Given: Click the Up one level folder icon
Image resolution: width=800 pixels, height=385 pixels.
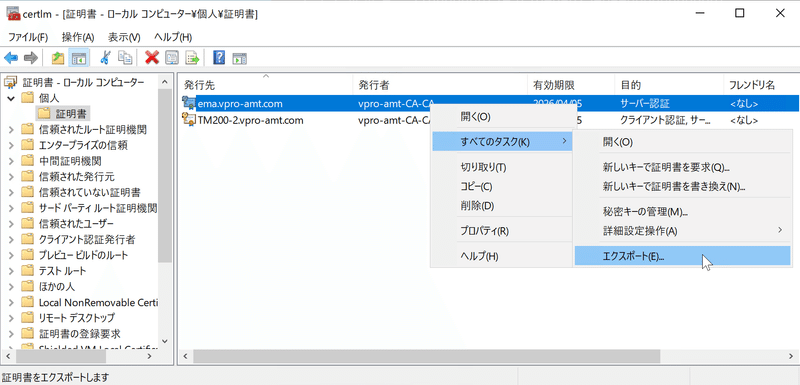Looking at the screenshot, I should click(x=58, y=58).
